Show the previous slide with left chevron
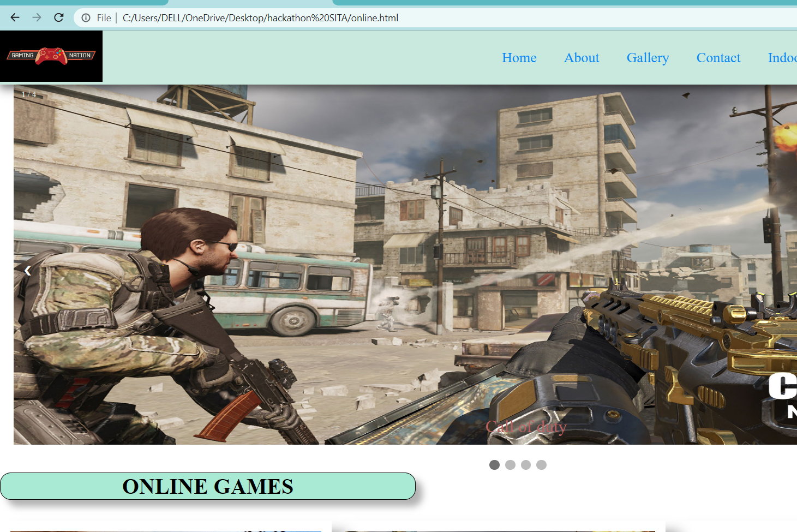797x532 pixels. click(27, 270)
